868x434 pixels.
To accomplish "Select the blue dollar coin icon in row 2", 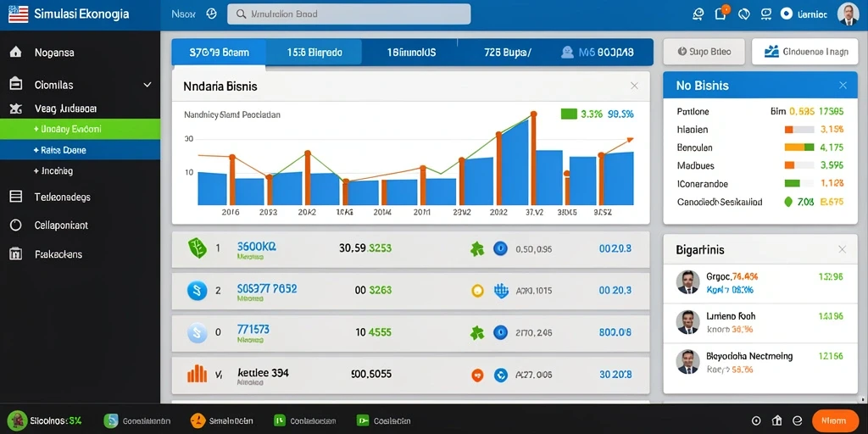I will click(x=197, y=290).
